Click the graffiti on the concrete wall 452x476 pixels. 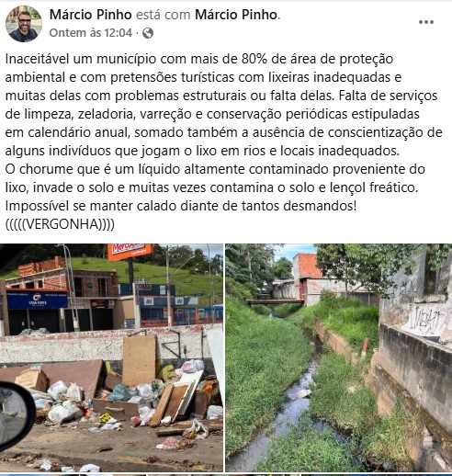coord(427,321)
